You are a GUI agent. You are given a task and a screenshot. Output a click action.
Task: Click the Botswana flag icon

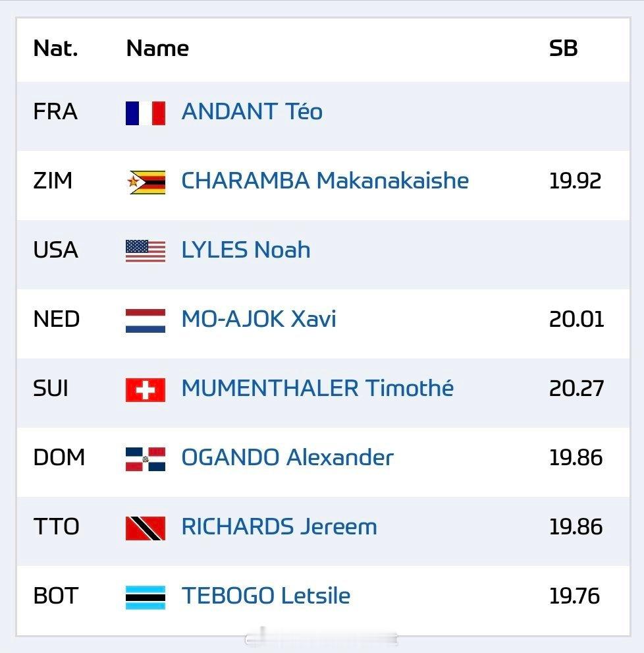[146, 597]
